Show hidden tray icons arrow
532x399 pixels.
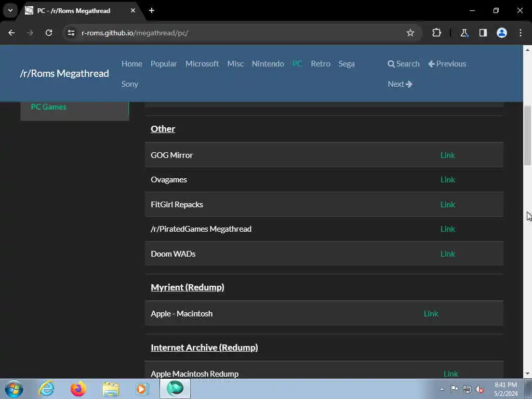click(442, 389)
